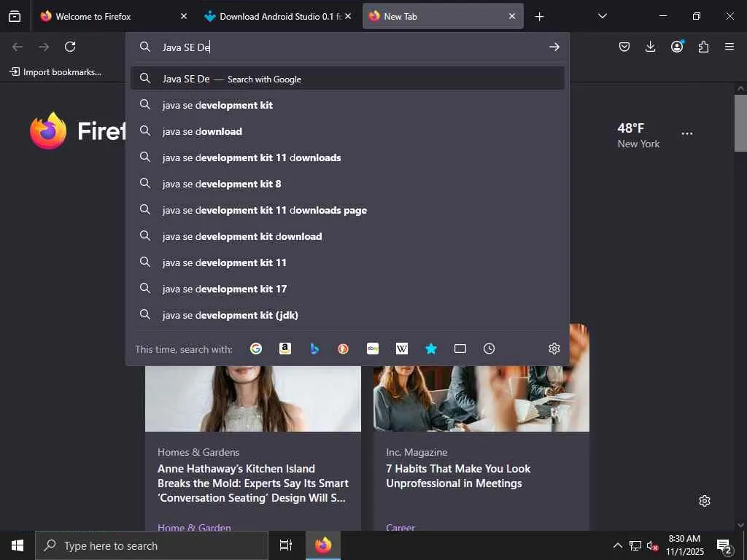The height and width of the screenshot is (560, 747).
Task: Open search settings gear in dropdown
Action: 554,349
